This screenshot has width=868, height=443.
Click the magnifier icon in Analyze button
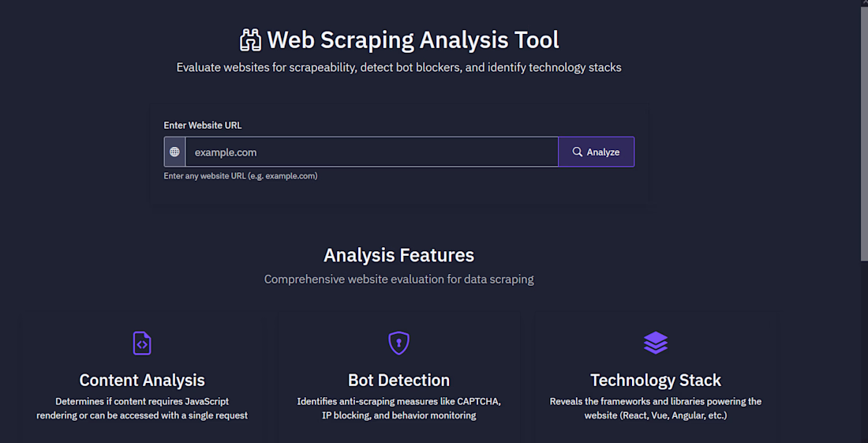[x=578, y=152]
